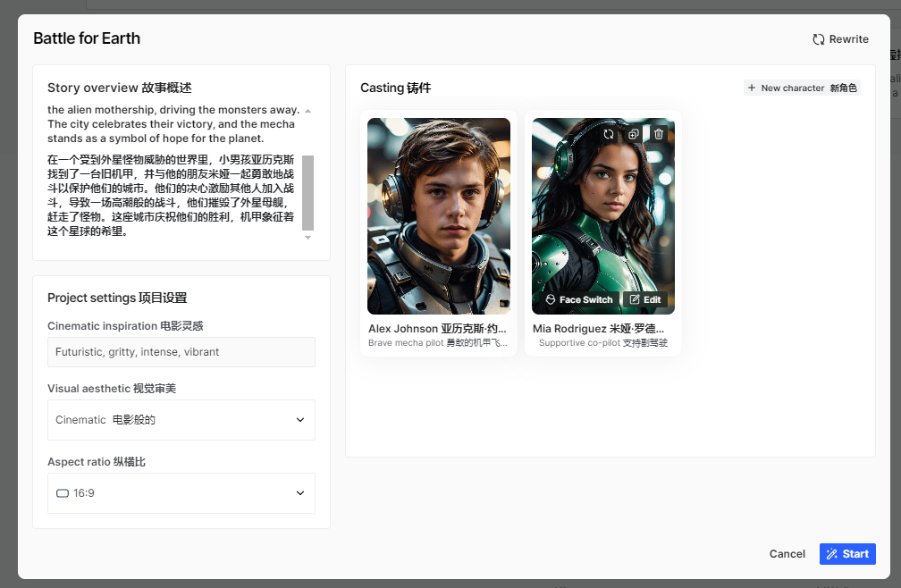The height and width of the screenshot is (588, 901).
Task: Open Face Switch on Mia Rodriguez
Action: pos(579,299)
